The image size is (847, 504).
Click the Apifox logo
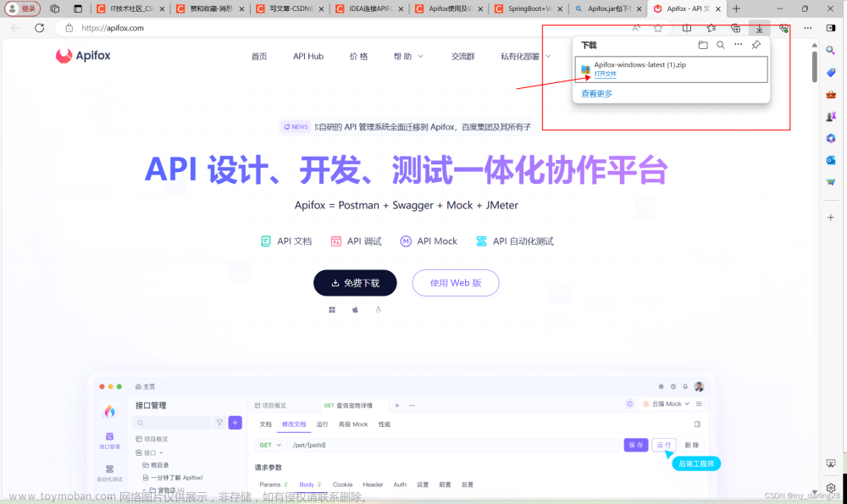[83, 56]
